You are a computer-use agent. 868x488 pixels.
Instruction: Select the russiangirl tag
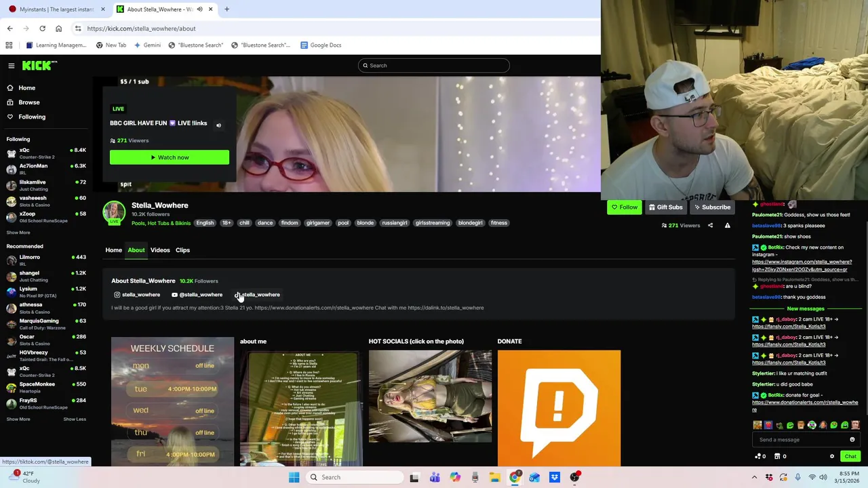pyautogui.click(x=394, y=223)
